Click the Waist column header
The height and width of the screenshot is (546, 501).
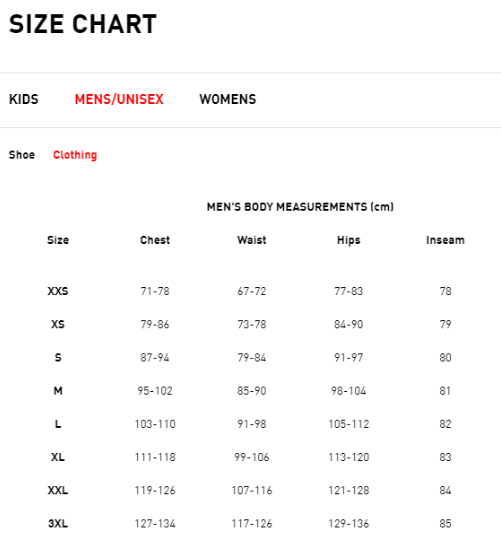coord(252,240)
